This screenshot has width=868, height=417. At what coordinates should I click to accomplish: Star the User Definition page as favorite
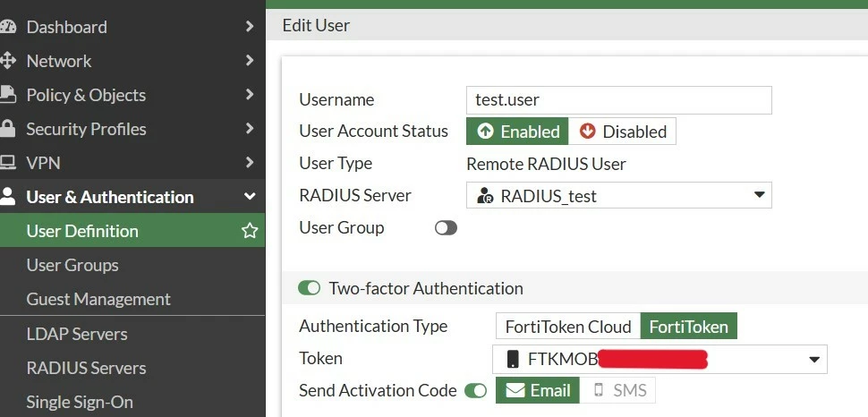[250, 231]
